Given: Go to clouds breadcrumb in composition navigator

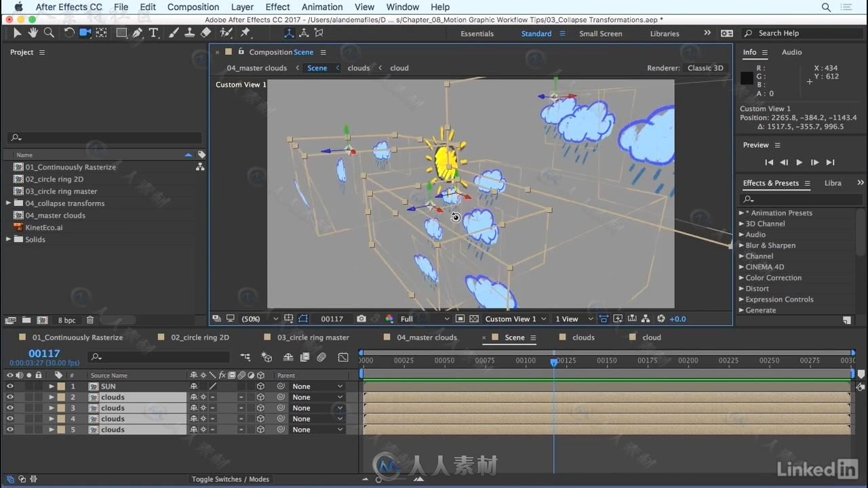Looking at the screenshot, I should (359, 68).
